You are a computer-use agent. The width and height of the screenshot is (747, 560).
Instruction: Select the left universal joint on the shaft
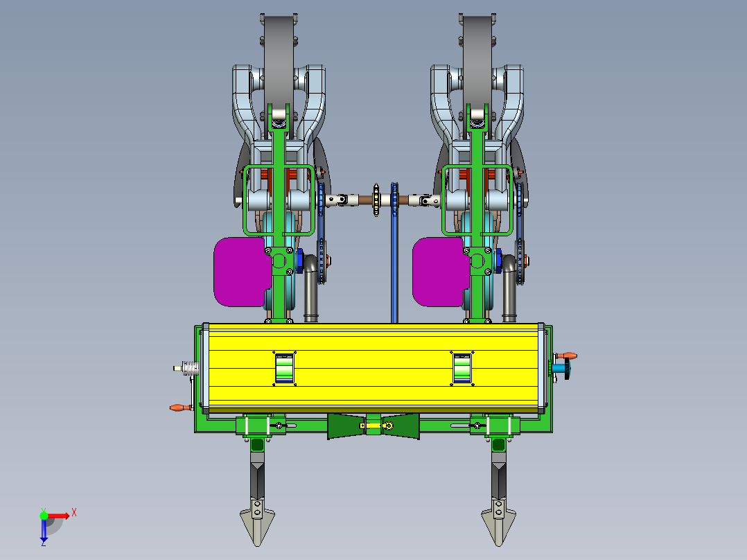pyautogui.click(x=342, y=200)
